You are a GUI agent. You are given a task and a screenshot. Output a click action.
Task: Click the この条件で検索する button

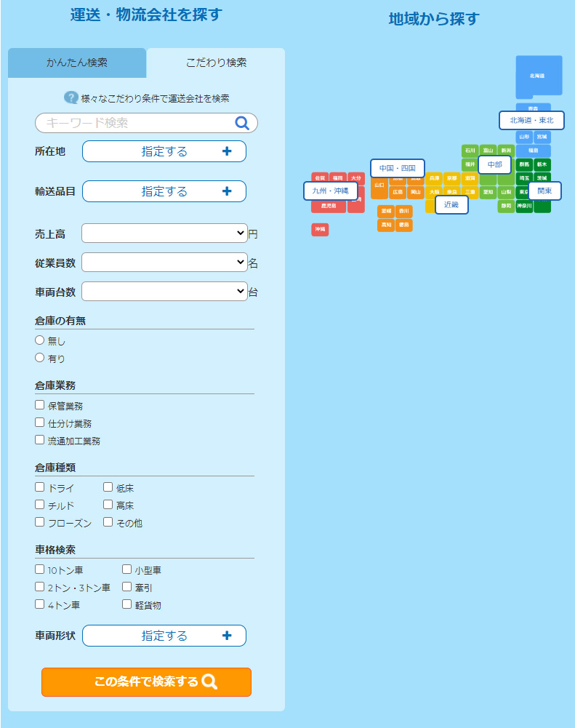[x=146, y=682]
